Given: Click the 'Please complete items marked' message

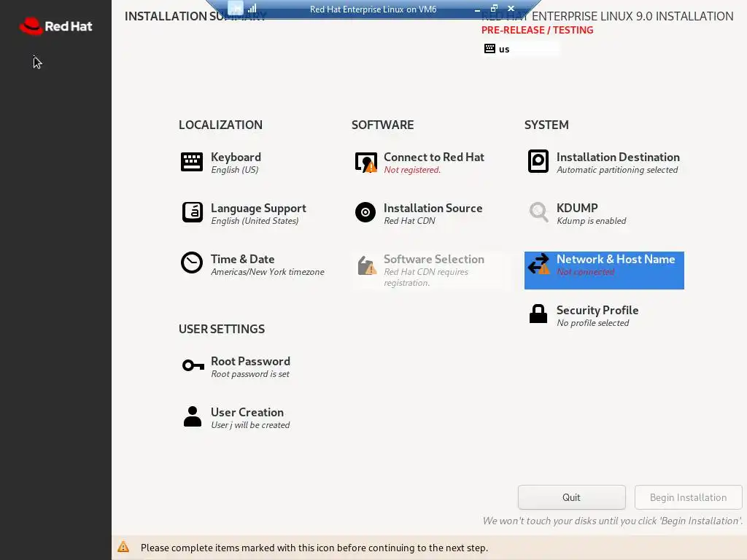Looking at the screenshot, I should (314, 548).
